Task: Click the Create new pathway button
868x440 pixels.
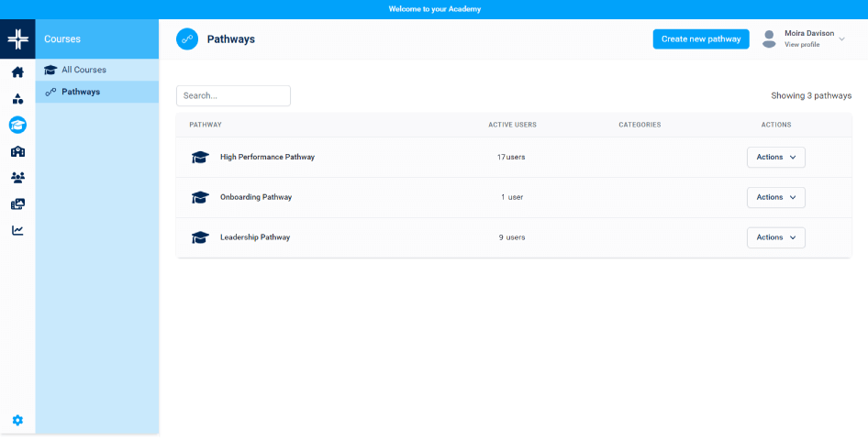Action: tap(700, 38)
